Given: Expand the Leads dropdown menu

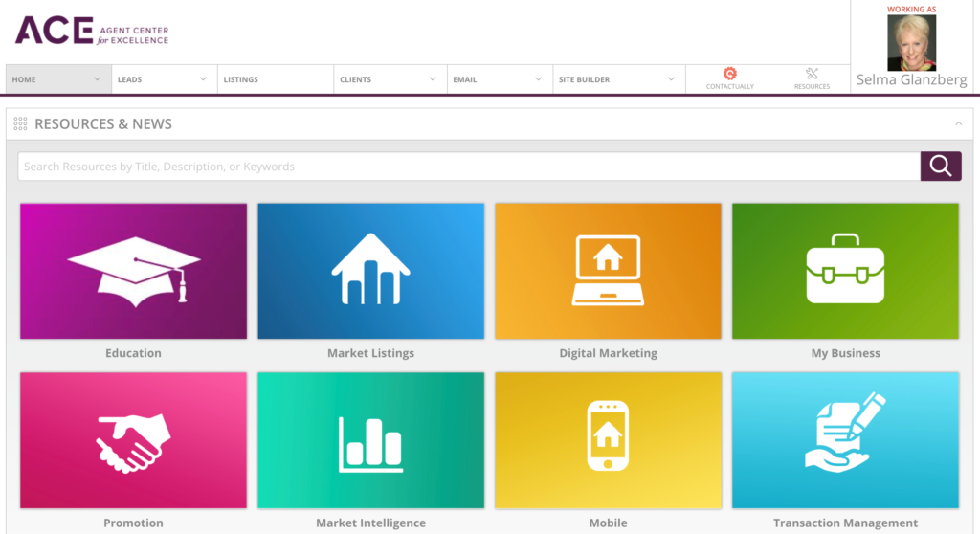Looking at the screenshot, I should [202, 79].
